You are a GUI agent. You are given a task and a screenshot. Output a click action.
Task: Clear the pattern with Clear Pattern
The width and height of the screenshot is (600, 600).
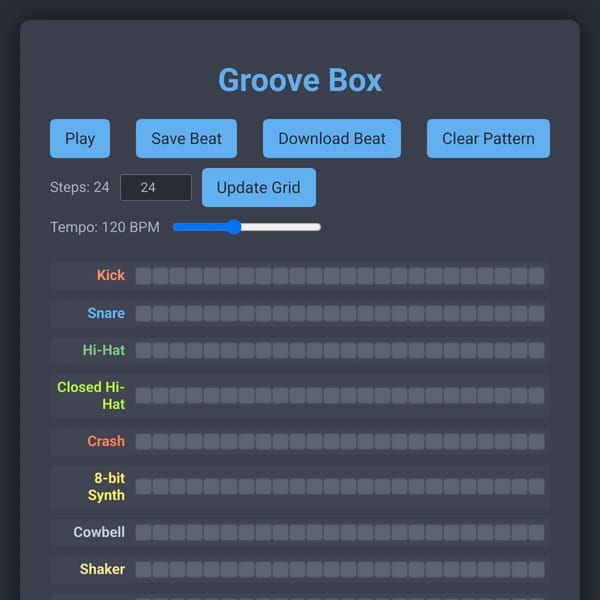pyautogui.click(x=488, y=138)
